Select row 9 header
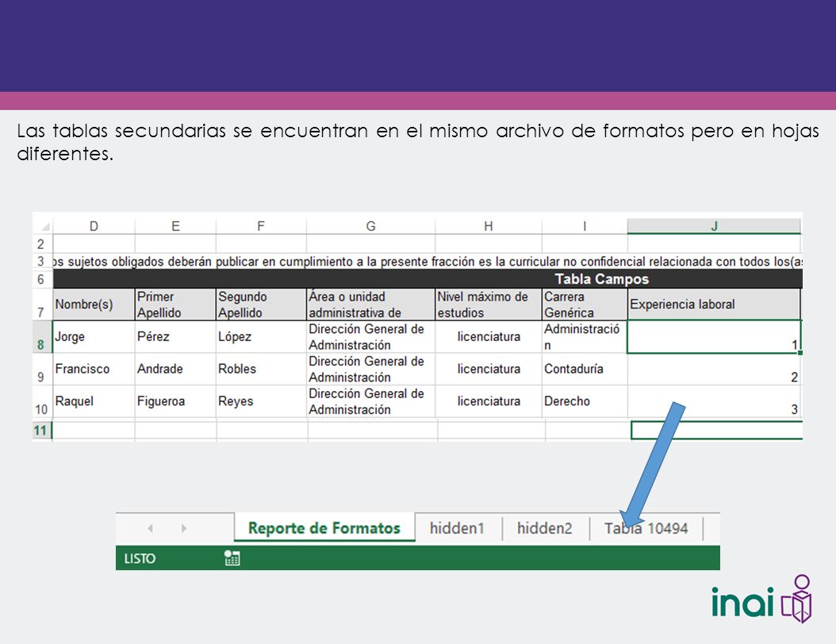Viewport: 836px width, 644px height. (x=41, y=369)
